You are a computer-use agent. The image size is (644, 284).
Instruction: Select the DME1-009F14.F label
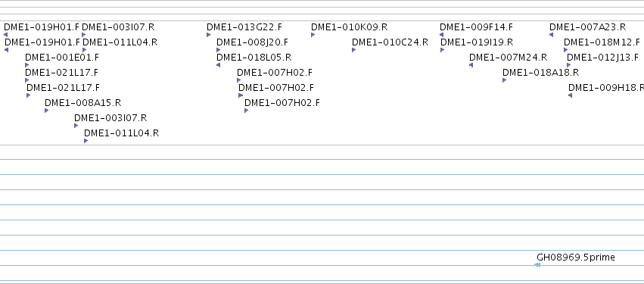point(477,27)
